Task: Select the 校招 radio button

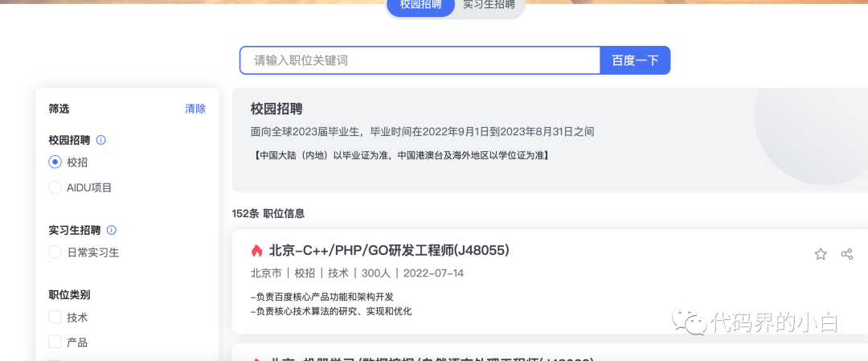Action: point(55,162)
